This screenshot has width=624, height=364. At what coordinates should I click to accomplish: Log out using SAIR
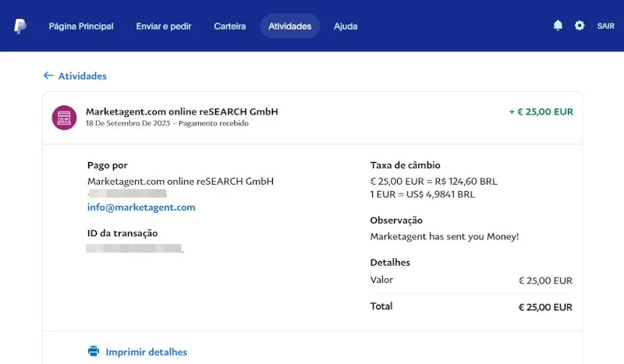[x=605, y=27]
